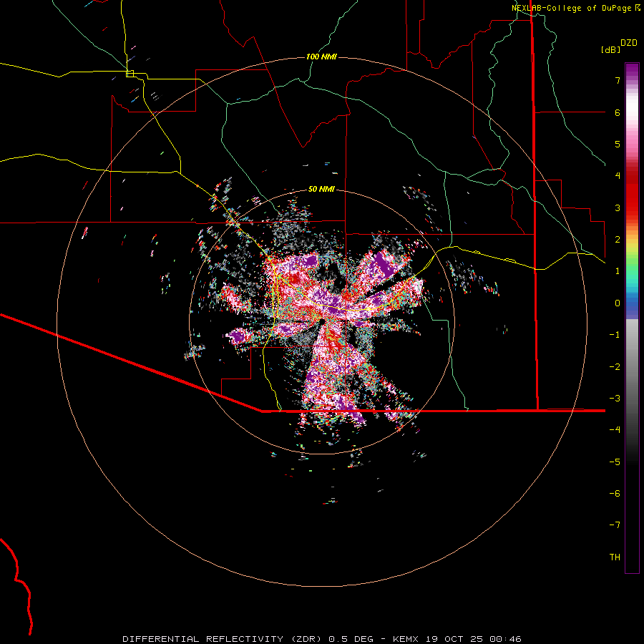Click the colorbar value -5 label

[615, 462]
